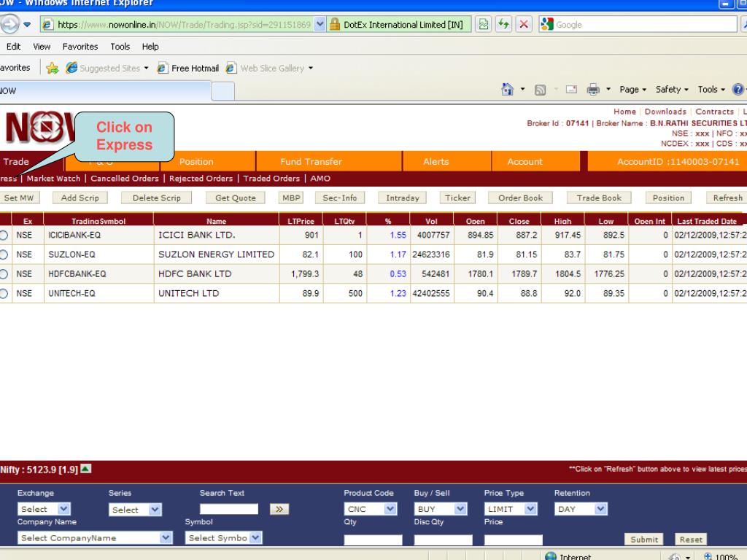Expand the Select CompanyName dropdown
This screenshot has height=560, width=747.
(94, 537)
